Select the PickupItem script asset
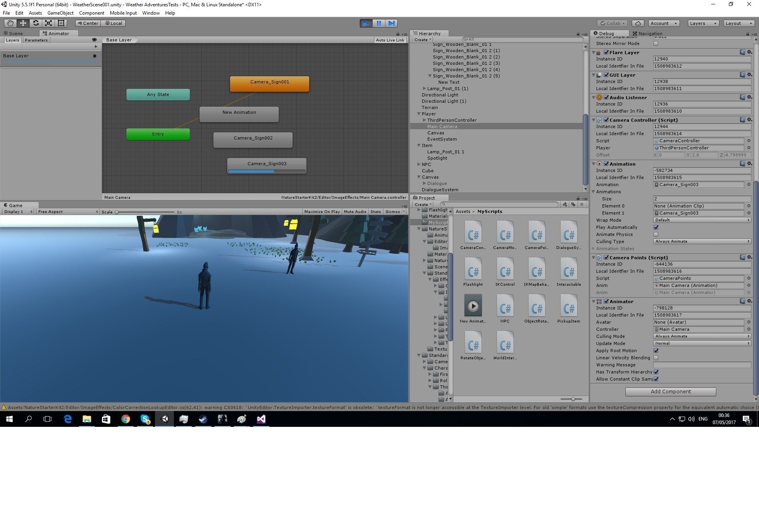 569,309
